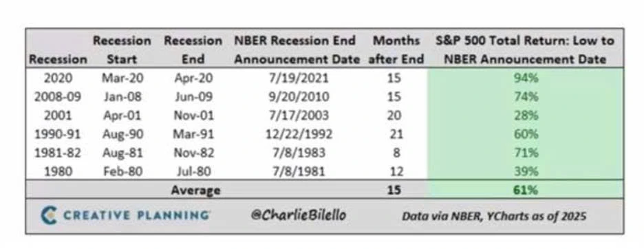Click the Jul-80 recession end cell

tap(193, 171)
